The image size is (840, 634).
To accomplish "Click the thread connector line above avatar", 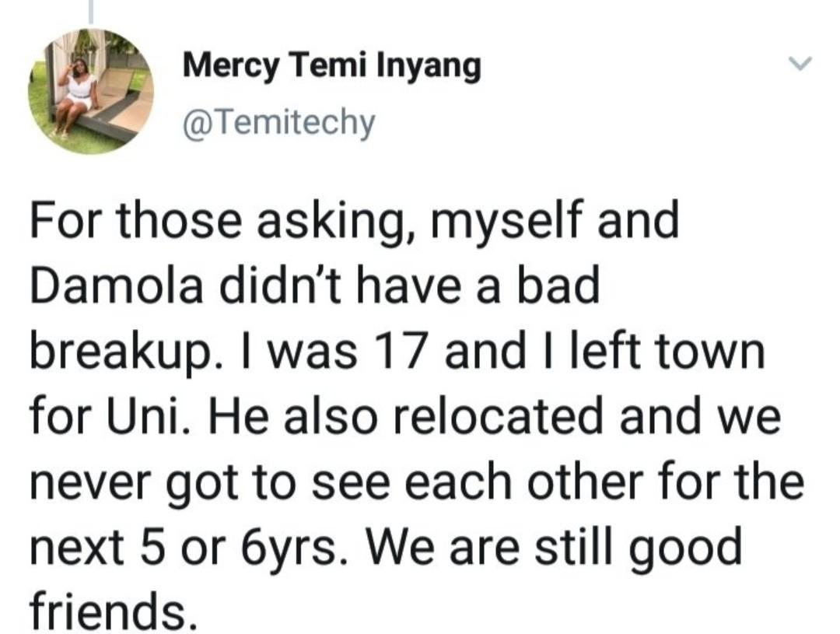I will [91, 12].
